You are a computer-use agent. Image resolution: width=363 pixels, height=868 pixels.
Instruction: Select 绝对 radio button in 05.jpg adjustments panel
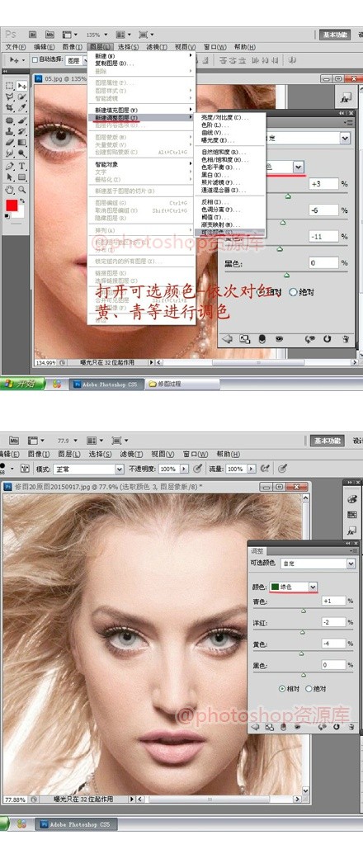coord(293,292)
